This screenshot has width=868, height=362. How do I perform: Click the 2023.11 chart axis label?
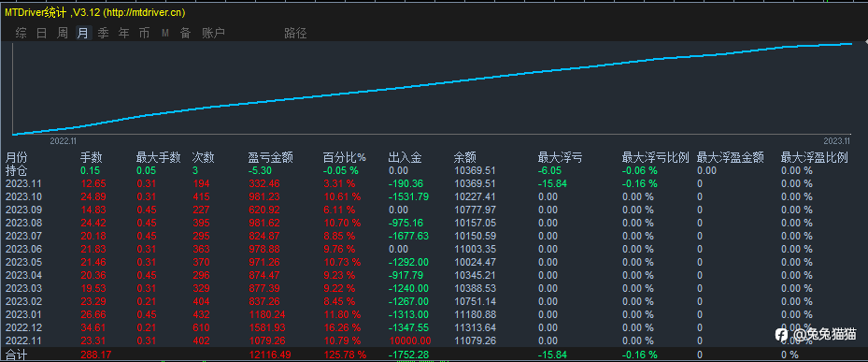tap(836, 141)
